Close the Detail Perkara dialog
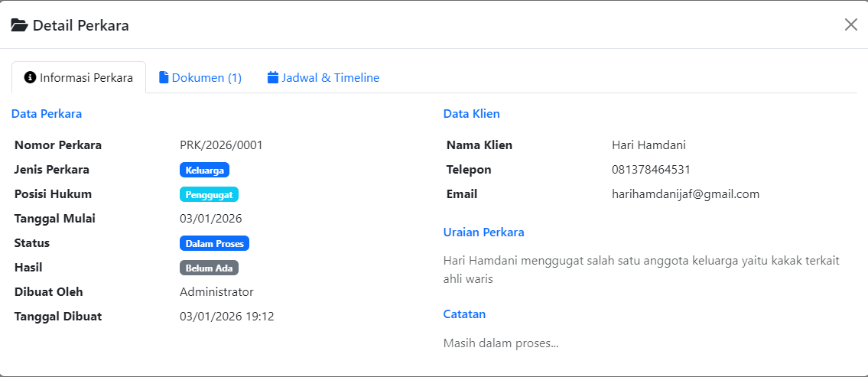The width and height of the screenshot is (868, 377). [x=851, y=24]
